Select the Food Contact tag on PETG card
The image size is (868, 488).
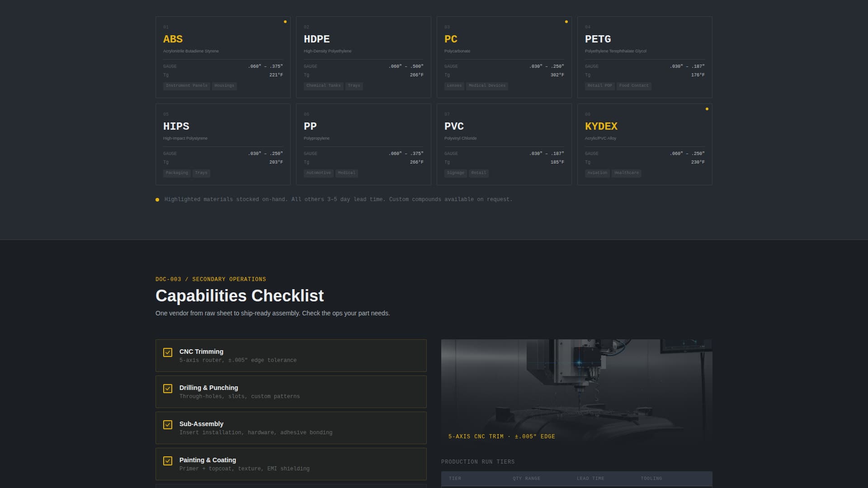click(634, 85)
